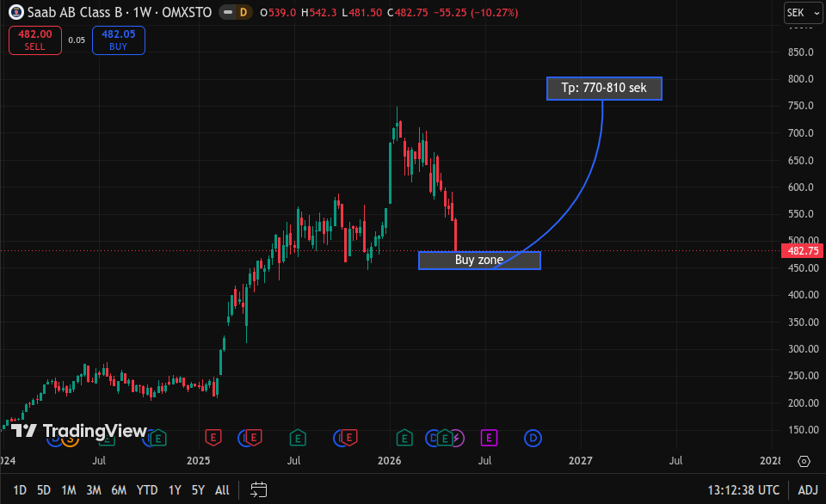Click the green earnings E marker in late 2024

[158, 438]
